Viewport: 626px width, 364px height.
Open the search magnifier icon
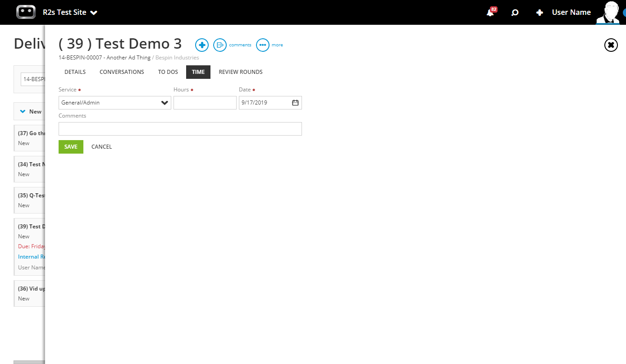[x=515, y=13]
